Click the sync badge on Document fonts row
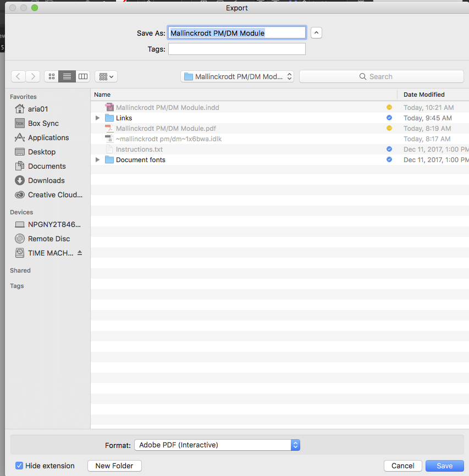This screenshot has width=469, height=476. (389, 159)
